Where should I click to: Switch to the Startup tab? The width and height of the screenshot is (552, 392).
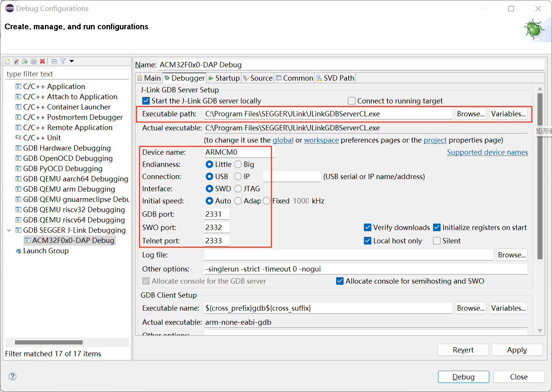pos(224,78)
